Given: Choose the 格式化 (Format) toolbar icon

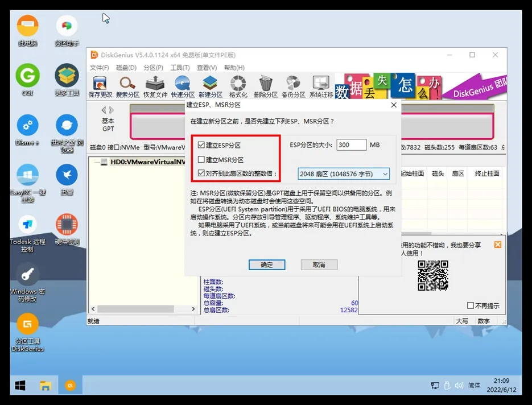Looking at the screenshot, I should 238,86.
